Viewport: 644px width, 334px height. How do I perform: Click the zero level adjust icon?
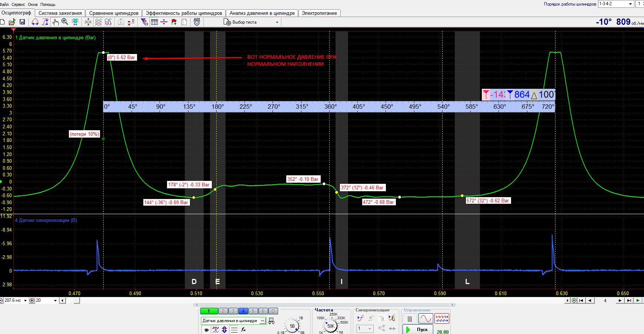click(x=131, y=22)
